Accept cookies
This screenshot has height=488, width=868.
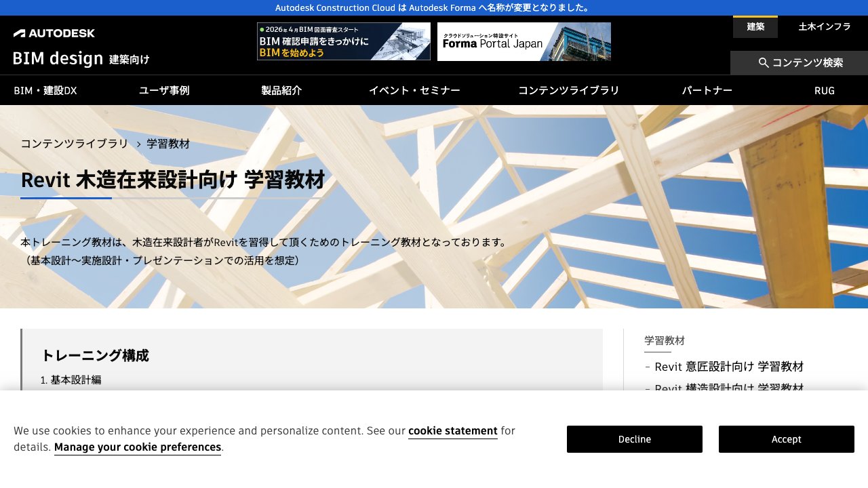click(x=787, y=439)
